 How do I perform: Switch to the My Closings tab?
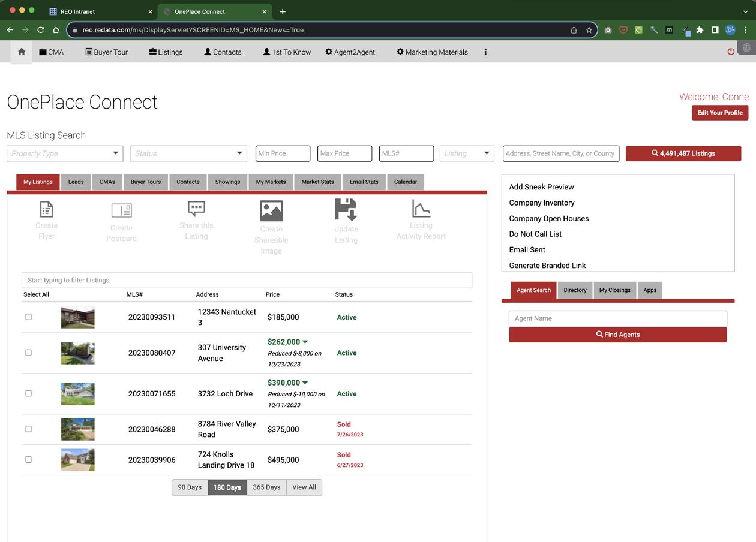[615, 290]
